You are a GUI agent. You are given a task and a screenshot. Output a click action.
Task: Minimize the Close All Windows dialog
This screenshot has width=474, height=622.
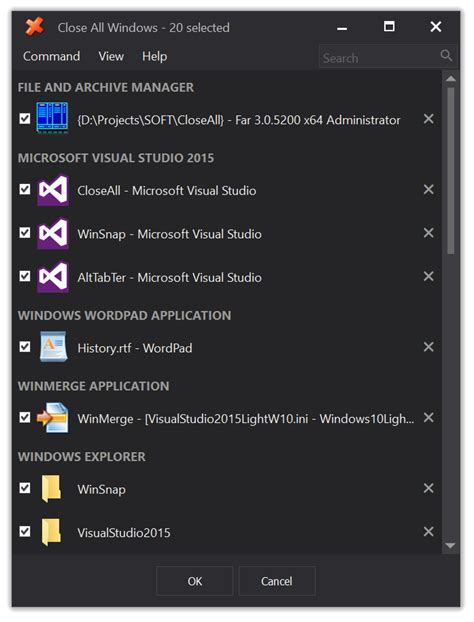pos(342,27)
